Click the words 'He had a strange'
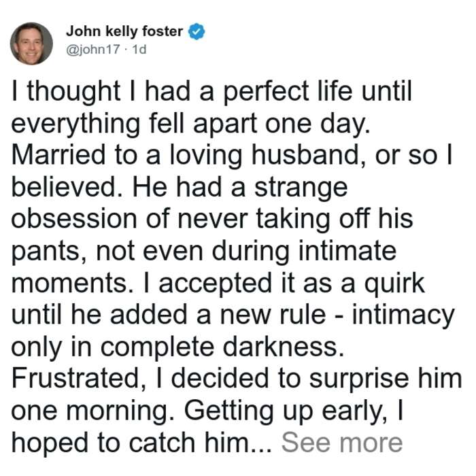476x476 pixels. [240, 186]
